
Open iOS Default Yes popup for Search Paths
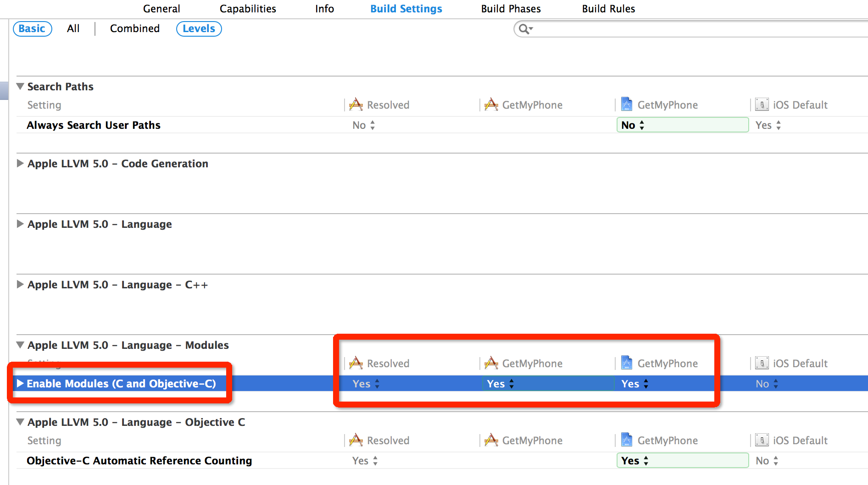tap(768, 125)
